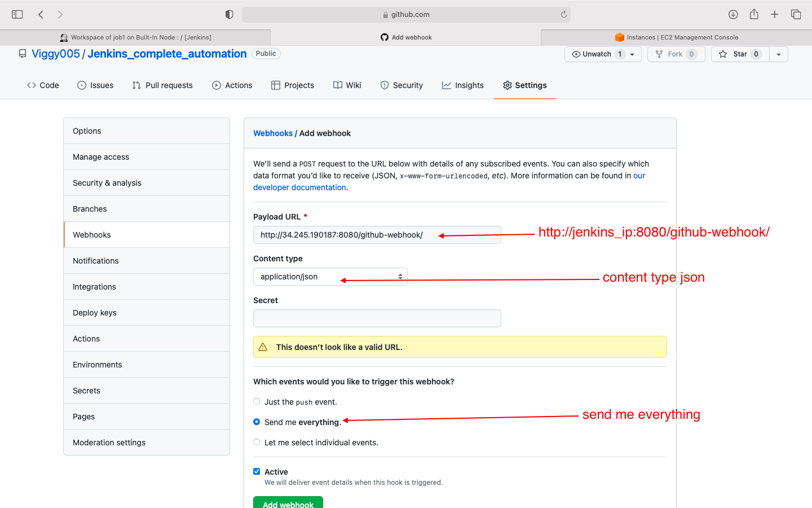This screenshot has width=812, height=508.
Task: Click the warning triangle icon in alert
Action: pyautogui.click(x=263, y=347)
